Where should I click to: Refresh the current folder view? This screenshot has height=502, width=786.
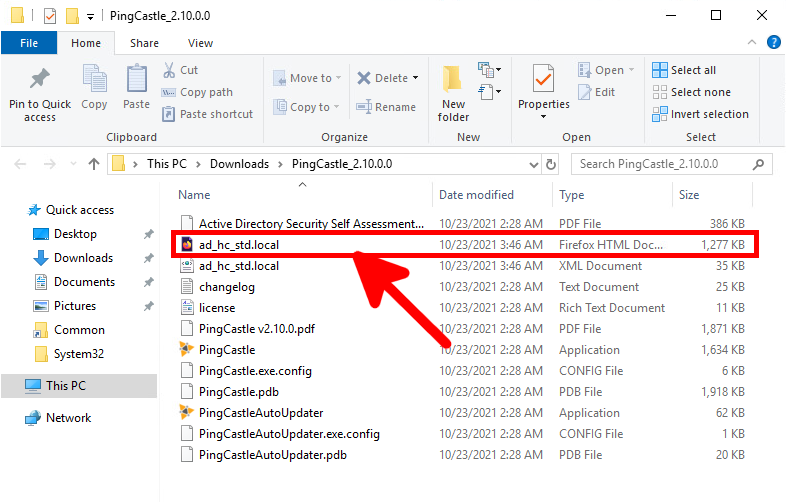(550, 164)
